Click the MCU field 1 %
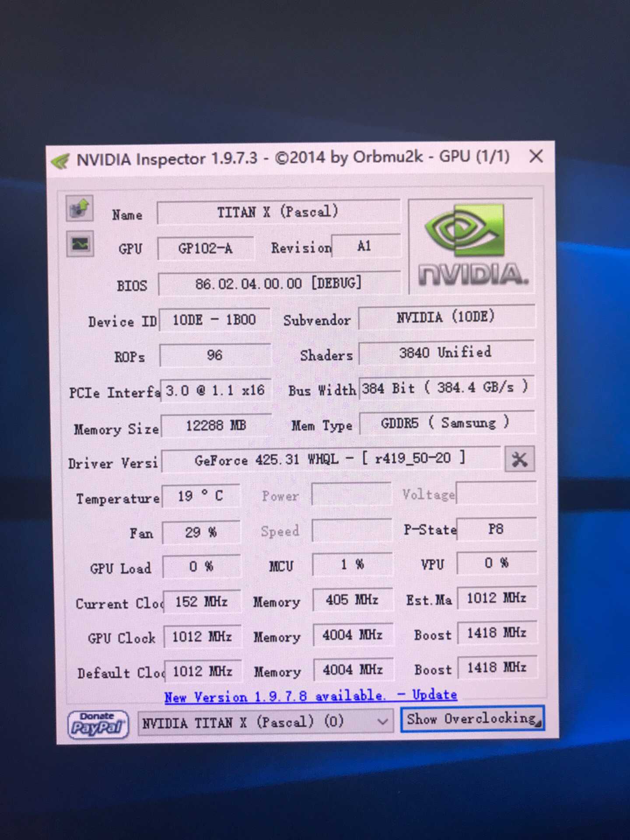The image size is (630, 840). coord(352,564)
